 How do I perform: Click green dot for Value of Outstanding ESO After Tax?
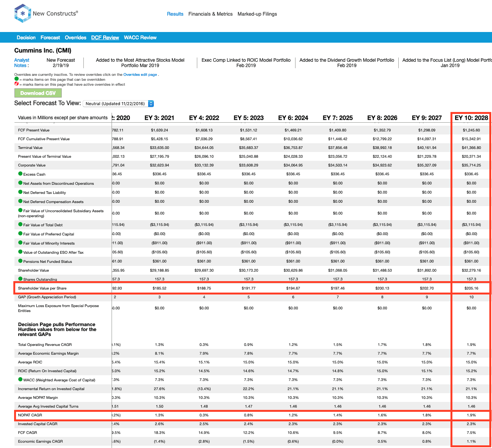click(21, 252)
